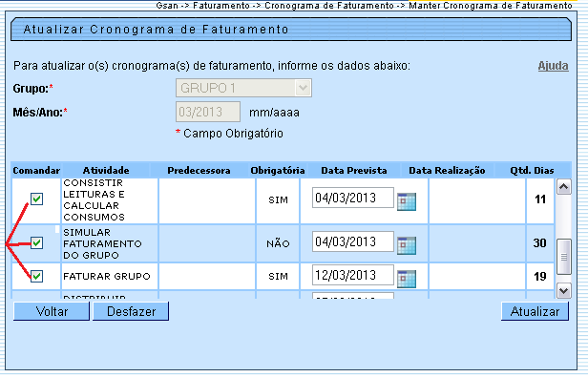Viewport: 588px width, 377px height.
Task: Open calendar for FATURAR GRUPO date
Action: click(x=407, y=279)
